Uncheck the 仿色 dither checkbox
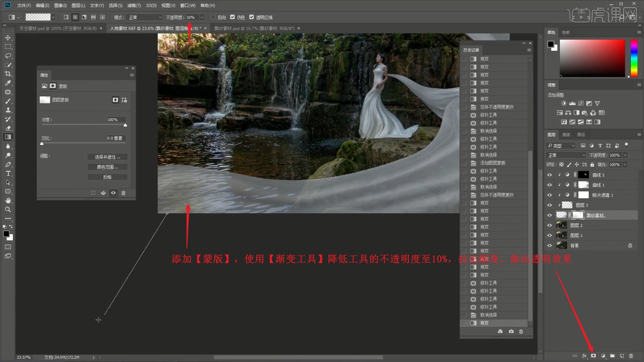This screenshot has height=362, width=644. [x=232, y=17]
